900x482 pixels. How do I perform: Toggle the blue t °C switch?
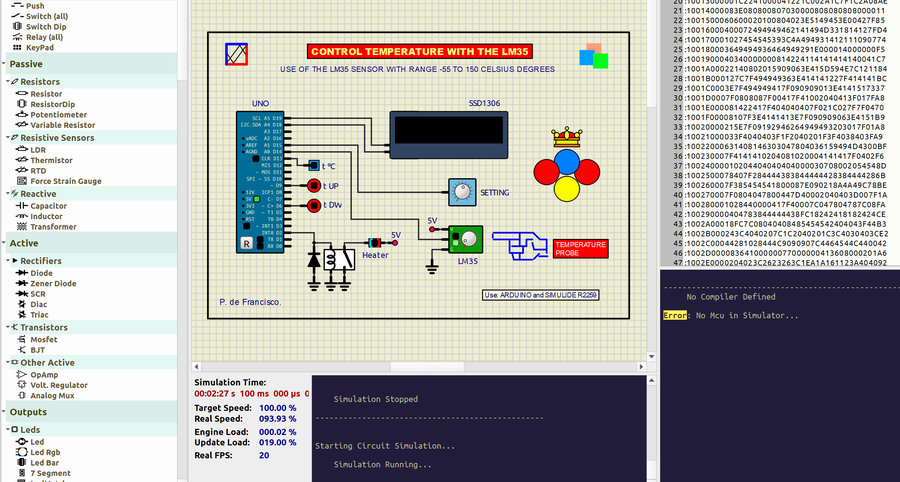313,166
